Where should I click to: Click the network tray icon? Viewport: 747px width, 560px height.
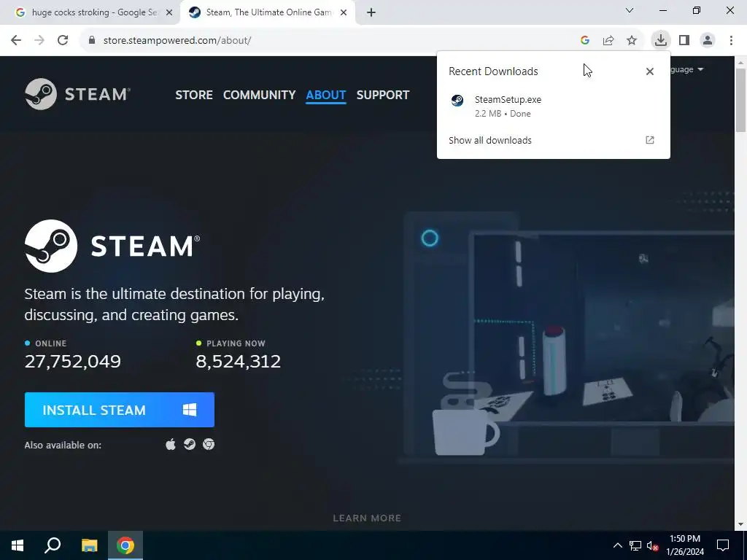click(x=635, y=545)
